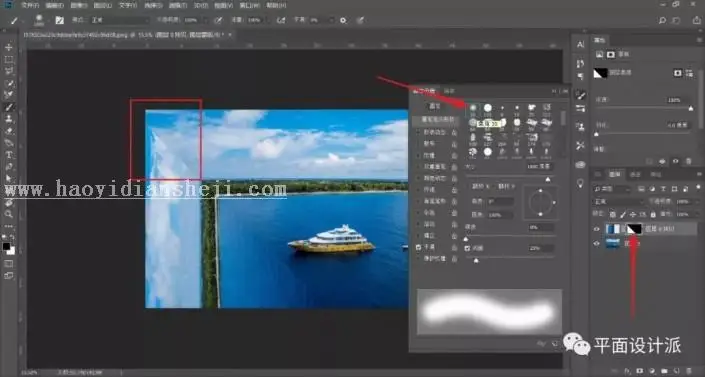Toggle the spacing checkbox in brush panel
Viewport: 705px width, 377px height.
467,248
